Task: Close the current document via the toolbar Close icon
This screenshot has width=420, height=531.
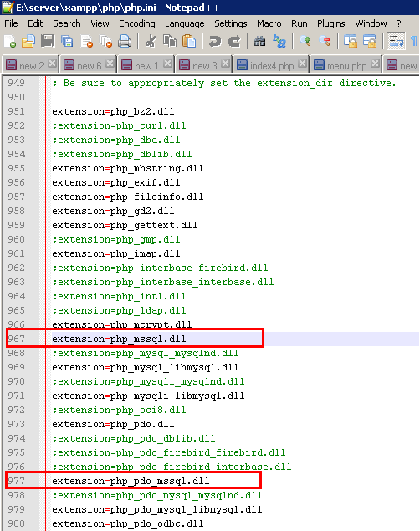Action: (86, 41)
